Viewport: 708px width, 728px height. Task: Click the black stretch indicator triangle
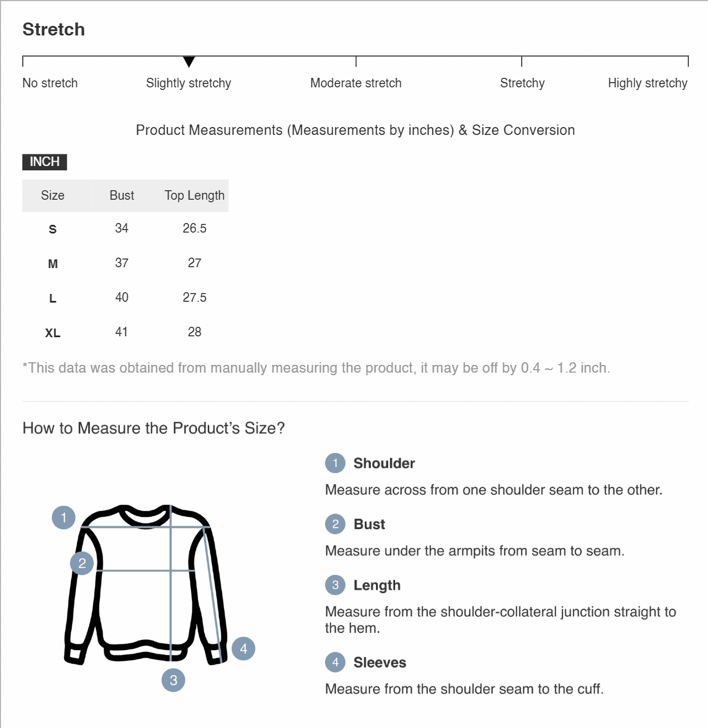pyautogui.click(x=189, y=62)
